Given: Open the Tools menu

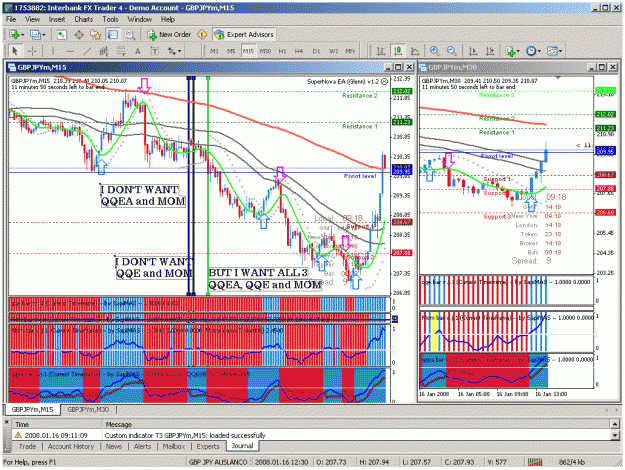Looking at the screenshot, I should [110, 19].
